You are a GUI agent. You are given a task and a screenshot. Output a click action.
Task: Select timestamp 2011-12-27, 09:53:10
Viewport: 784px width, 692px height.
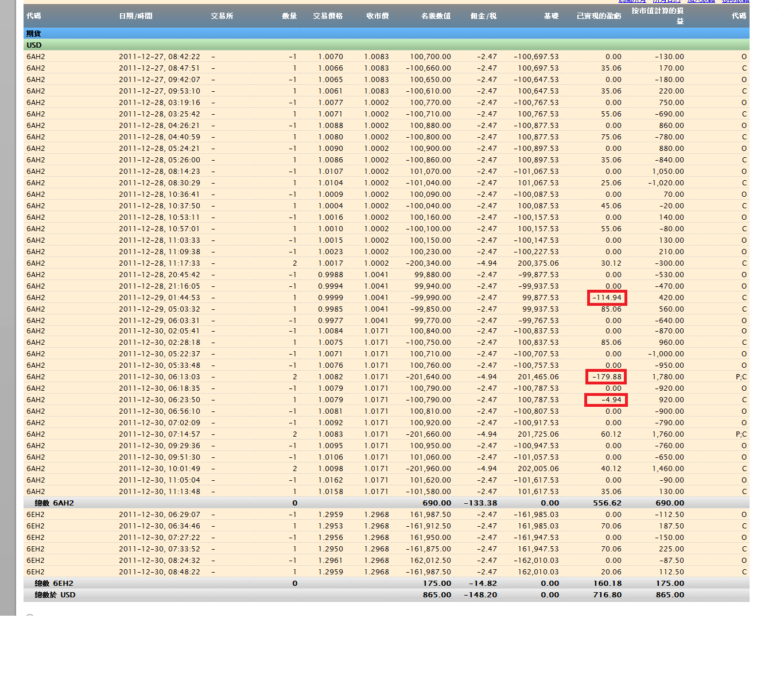coord(160,91)
